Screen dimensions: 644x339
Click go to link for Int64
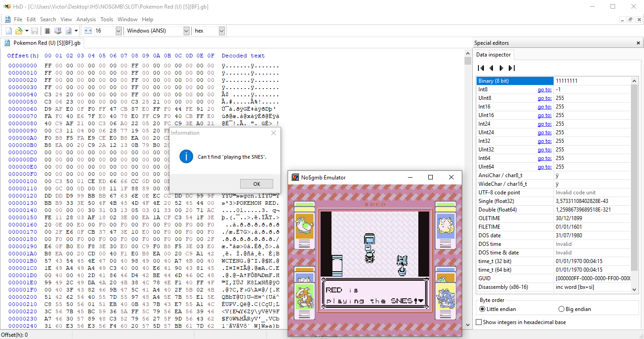coord(545,158)
